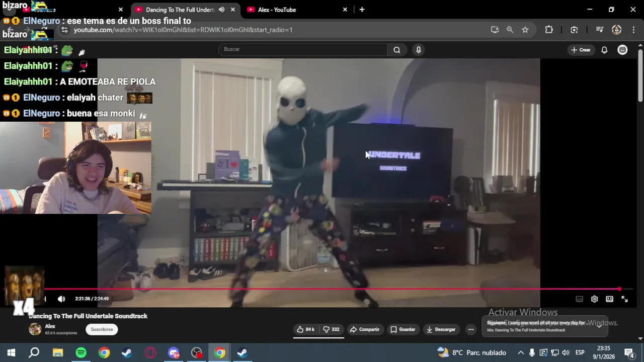Switch player to theater mode
Viewport: 644px width, 362px height.
click(x=609, y=299)
